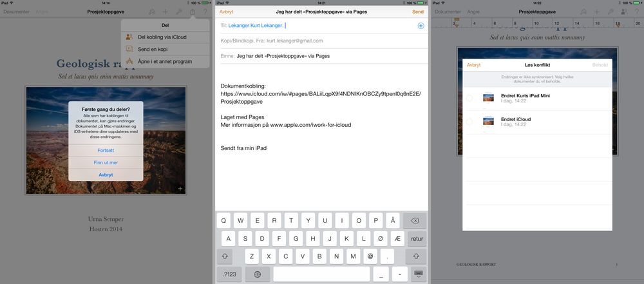
Task: Tap the globe language key on the keyboard
Action: tap(258, 274)
